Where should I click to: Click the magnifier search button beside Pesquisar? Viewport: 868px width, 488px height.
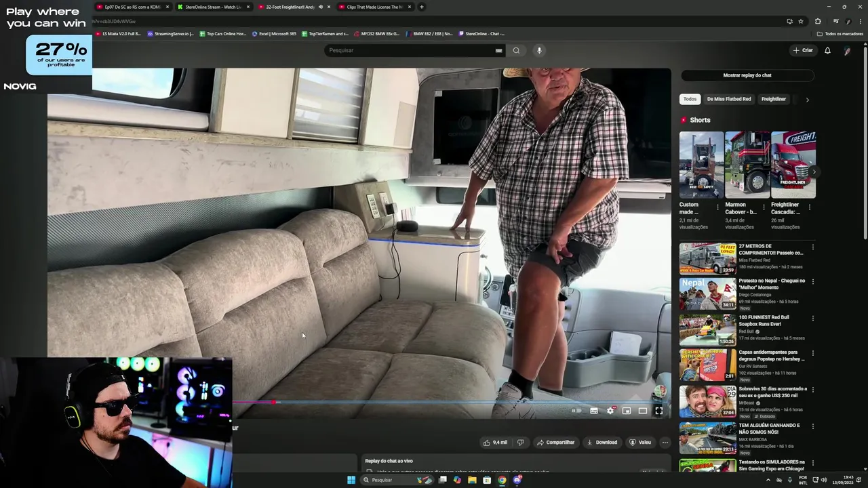coord(516,50)
